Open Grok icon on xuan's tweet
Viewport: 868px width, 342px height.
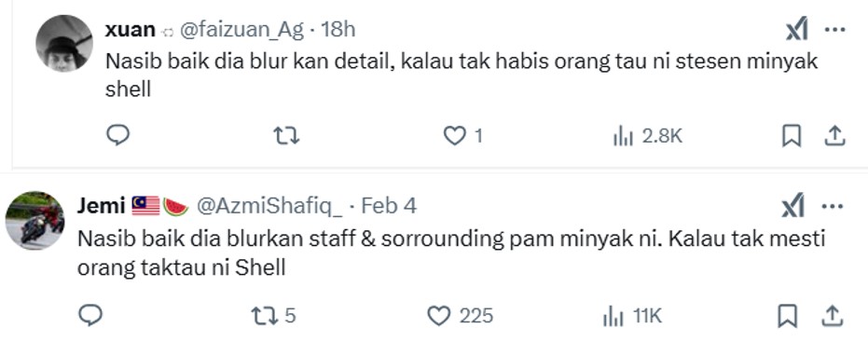(796, 29)
